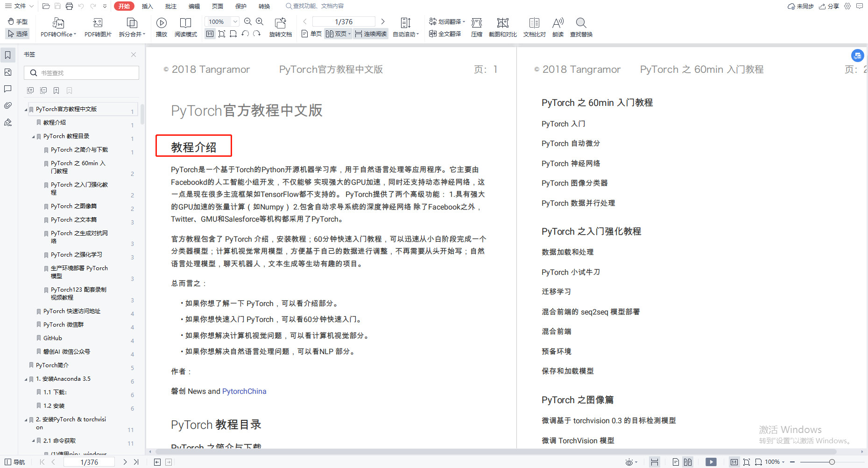The width and height of the screenshot is (868, 468).
Task: Switch to the 开始 tab
Action: coord(124,6)
